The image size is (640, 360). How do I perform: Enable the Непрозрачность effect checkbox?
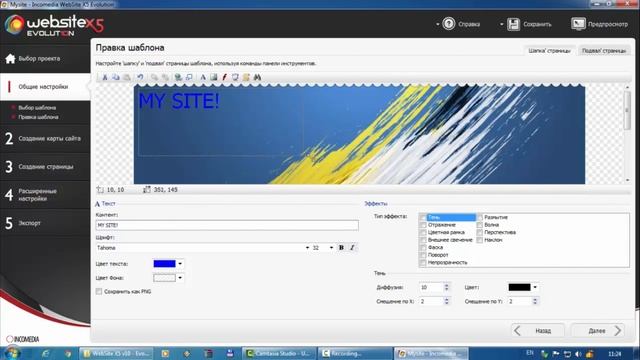click(x=423, y=262)
